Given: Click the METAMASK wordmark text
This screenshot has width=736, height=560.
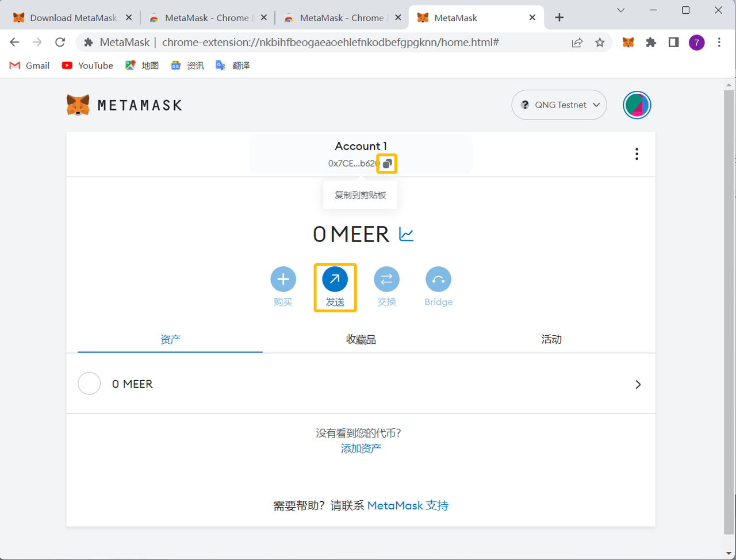Looking at the screenshot, I should coord(140,105).
